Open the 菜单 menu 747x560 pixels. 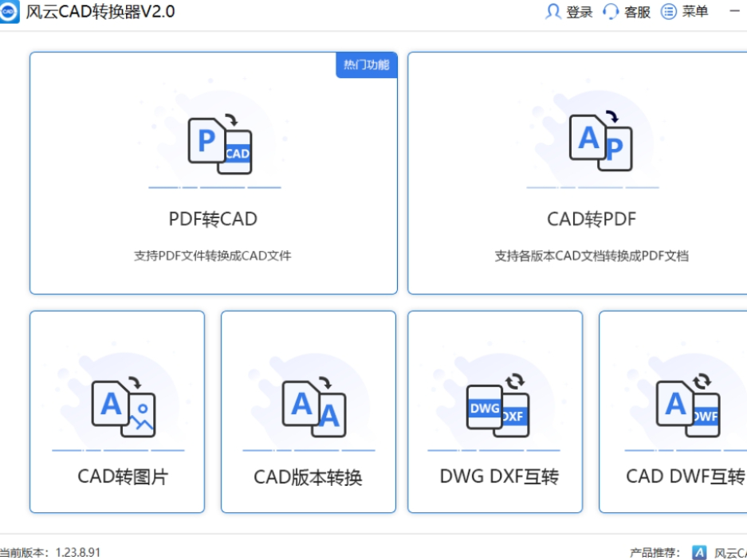coord(695,11)
